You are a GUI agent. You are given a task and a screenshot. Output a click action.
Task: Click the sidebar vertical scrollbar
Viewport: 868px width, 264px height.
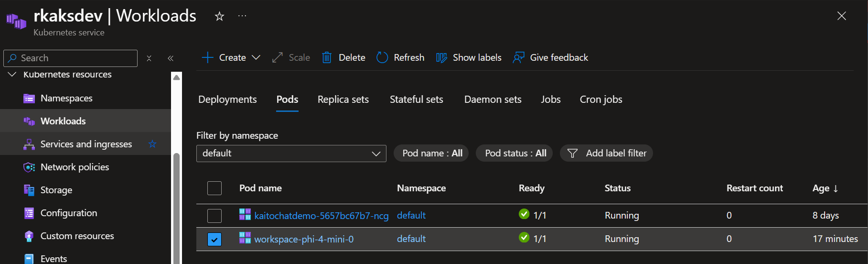(x=176, y=206)
